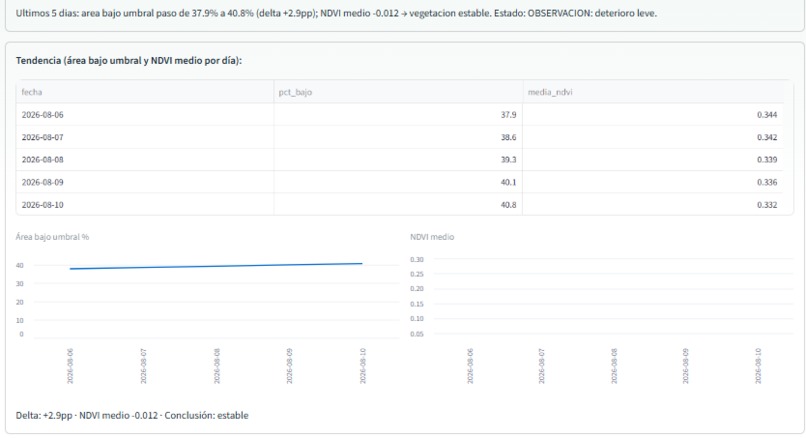
Task: Select the 2026-08-10 date cell
Action: [x=145, y=205]
